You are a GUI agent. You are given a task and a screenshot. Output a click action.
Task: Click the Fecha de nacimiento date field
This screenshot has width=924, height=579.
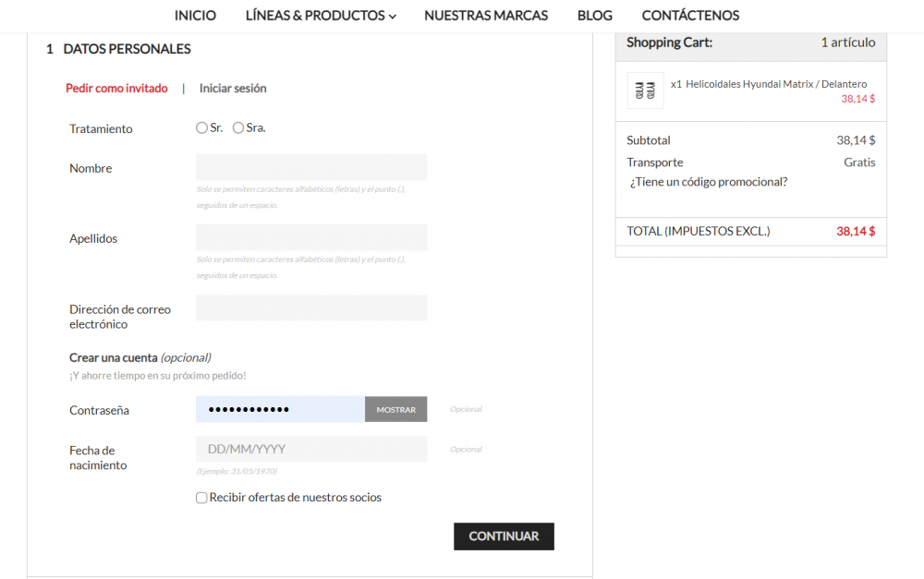pos(311,449)
